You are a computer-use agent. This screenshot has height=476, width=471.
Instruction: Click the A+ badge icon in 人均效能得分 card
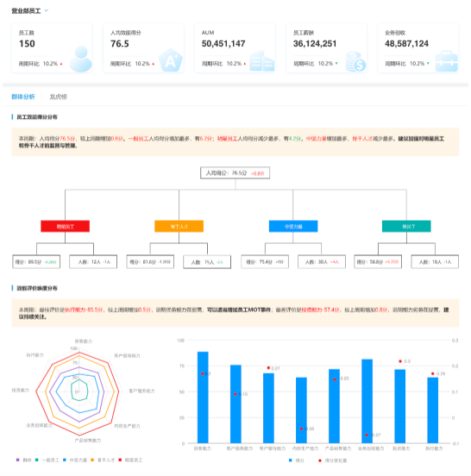171,60
